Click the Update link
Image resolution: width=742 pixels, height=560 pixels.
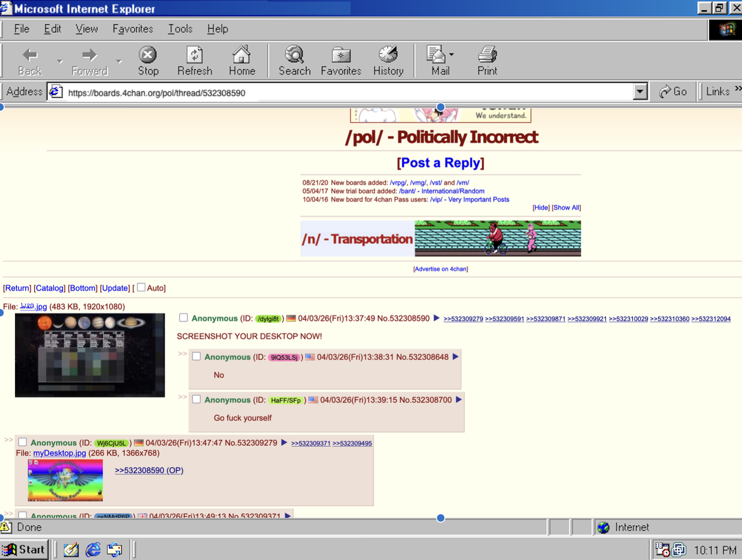[x=115, y=288]
